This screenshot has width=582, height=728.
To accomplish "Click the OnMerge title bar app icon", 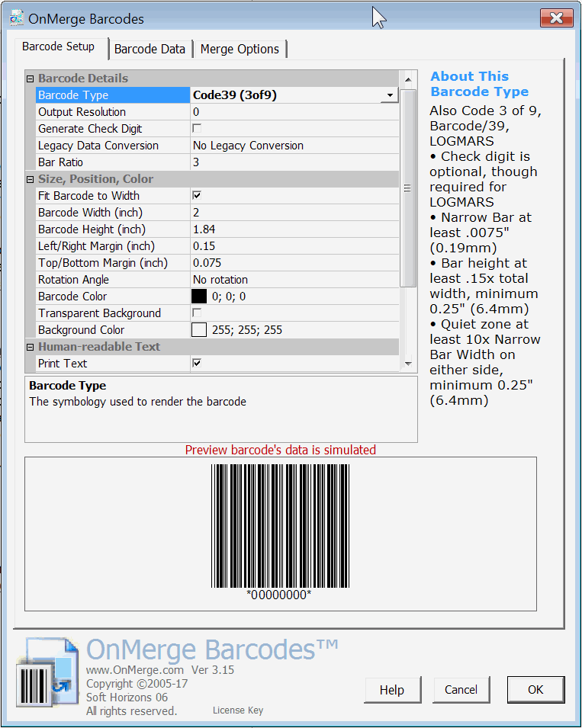I will point(15,18).
